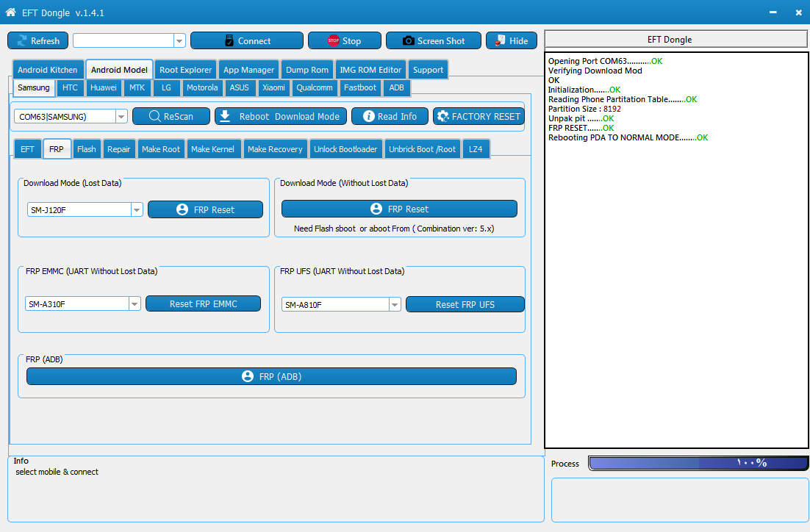Click the red Stop sign icon
This screenshot has width=810, height=532.
tap(333, 40)
